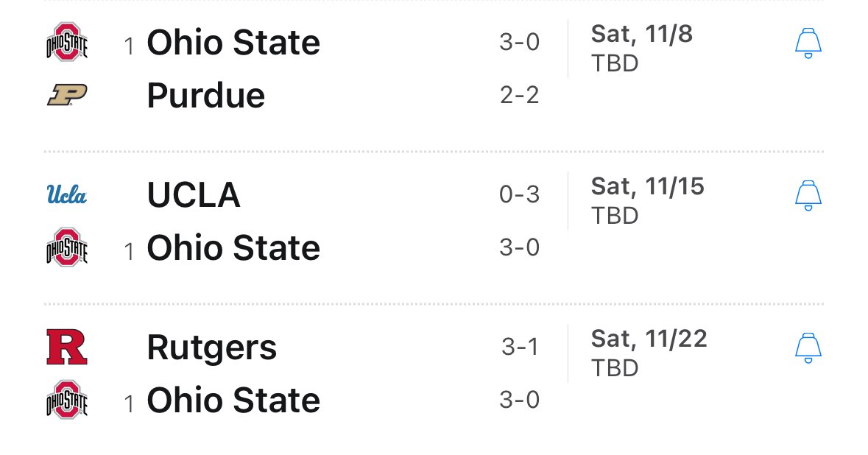Toggle alert bell for Purdue game 11/8

click(808, 43)
